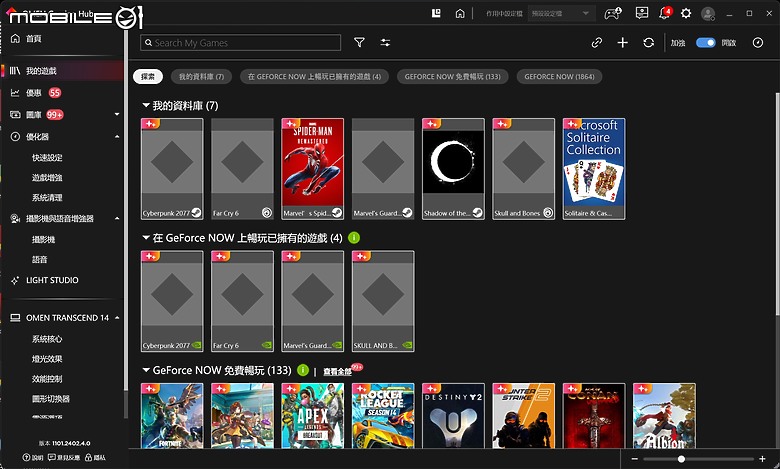This screenshot has height=469, width=780.
Task: Click the game controller icon
Action: click(x=612, y=13)
